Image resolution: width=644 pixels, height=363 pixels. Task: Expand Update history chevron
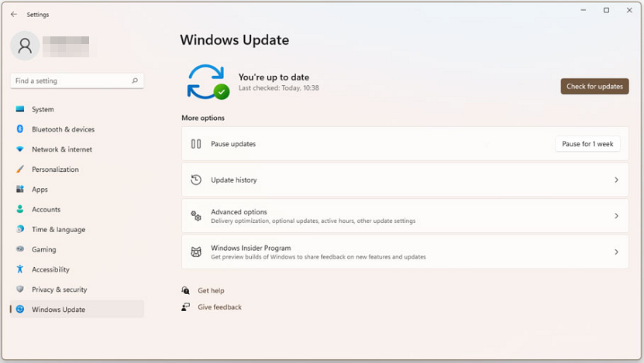616,180
